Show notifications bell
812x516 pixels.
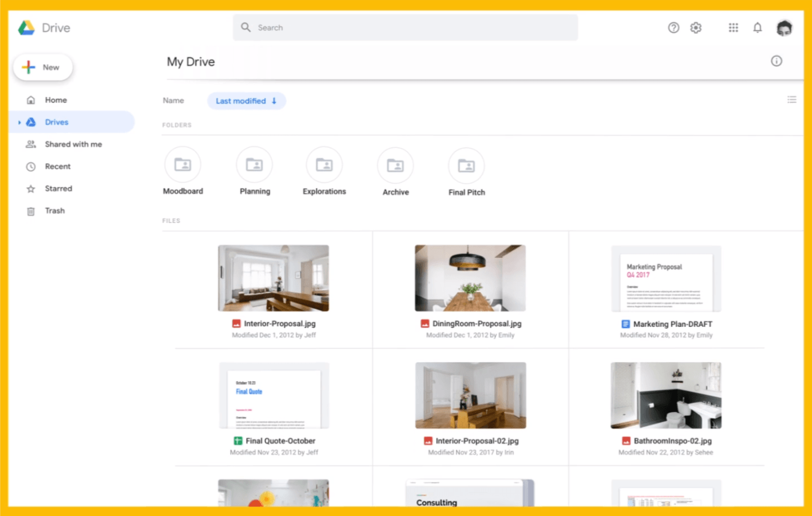click(x=758, y=28)
